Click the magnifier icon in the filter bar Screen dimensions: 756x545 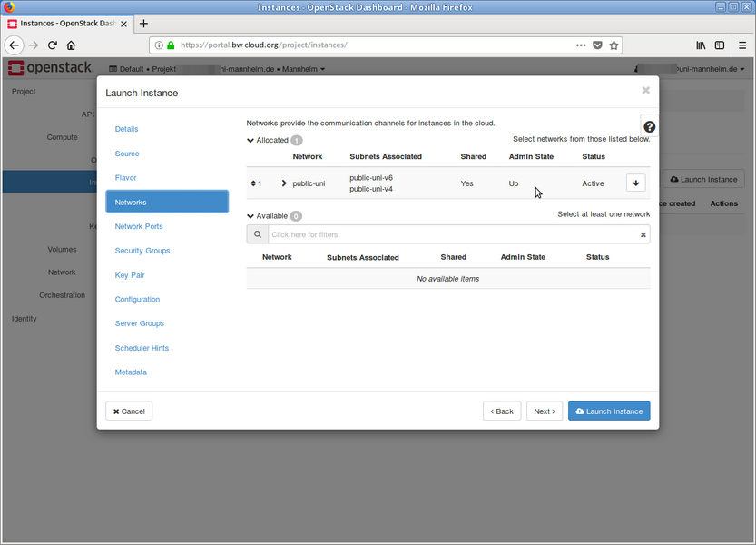click(x=257, y=234)
